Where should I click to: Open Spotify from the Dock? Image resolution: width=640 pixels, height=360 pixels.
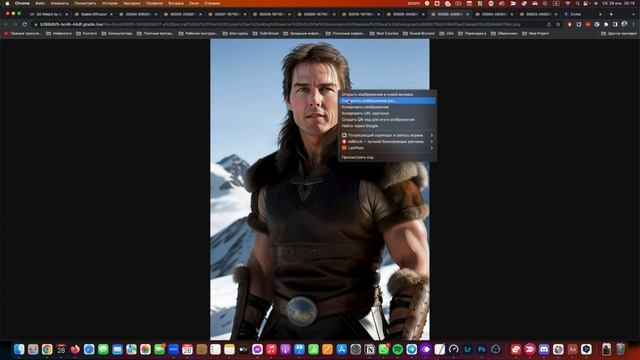pyautogui.click(x=398, y=349)
